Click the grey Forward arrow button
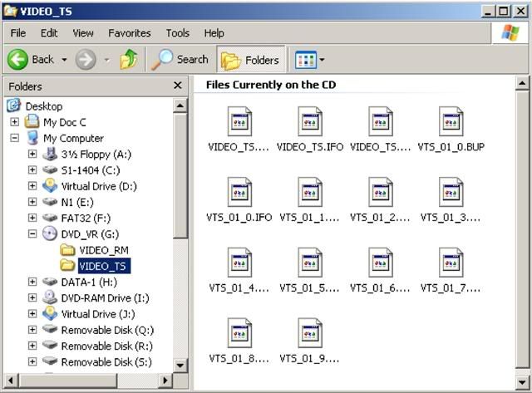The height and width of the screenshot is (393, 532). pyautogui.click(x=86, y=60)
